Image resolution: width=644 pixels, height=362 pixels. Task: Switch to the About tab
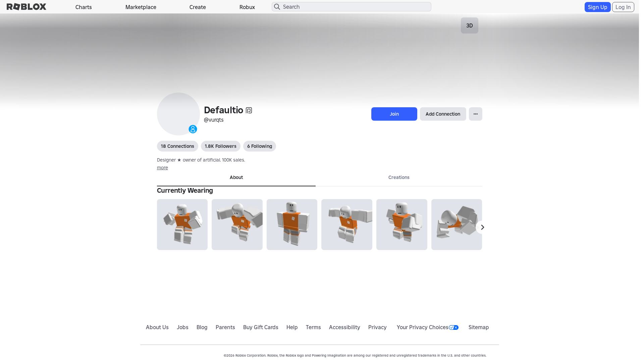[236, 178]
